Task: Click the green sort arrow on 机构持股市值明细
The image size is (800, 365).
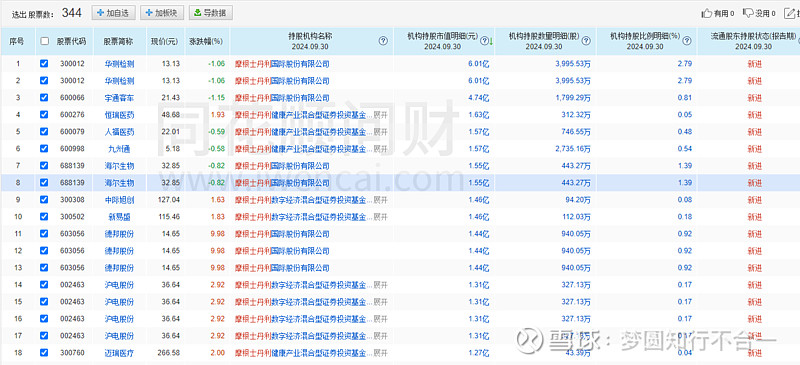Action: (x=491, y=42)
